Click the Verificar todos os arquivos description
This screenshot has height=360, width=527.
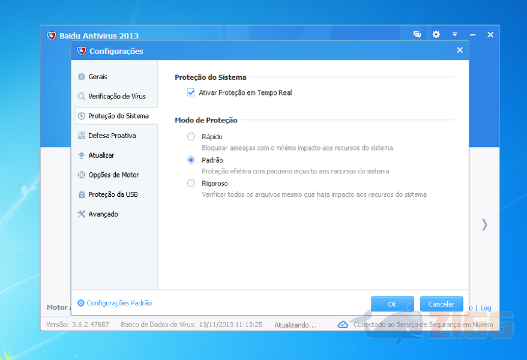coord(314,195)
